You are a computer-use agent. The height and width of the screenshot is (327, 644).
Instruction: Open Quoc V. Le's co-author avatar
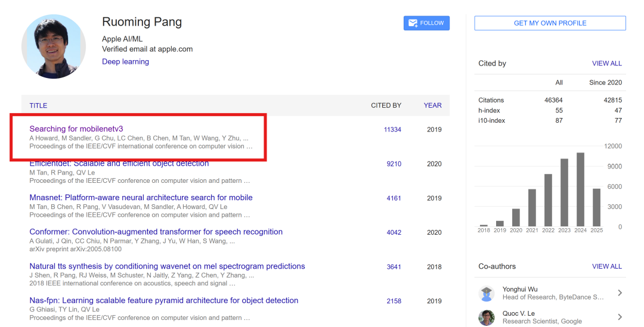pos(487,317)
